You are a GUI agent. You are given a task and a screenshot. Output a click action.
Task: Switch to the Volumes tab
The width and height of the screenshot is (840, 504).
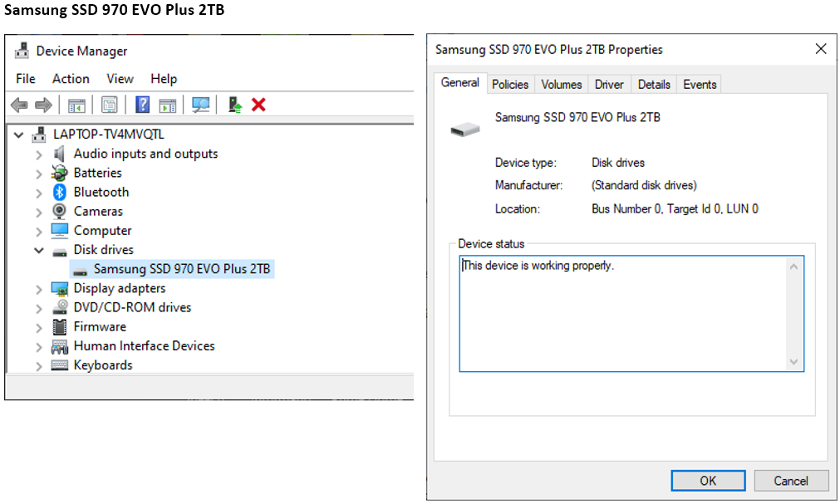click(x=561, y=85)
